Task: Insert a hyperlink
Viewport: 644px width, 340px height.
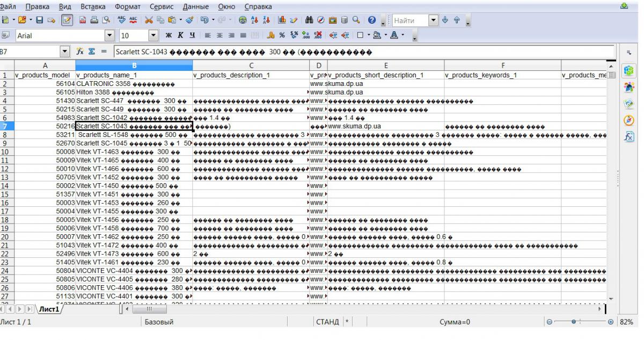Action: click(x=243, y=21)
